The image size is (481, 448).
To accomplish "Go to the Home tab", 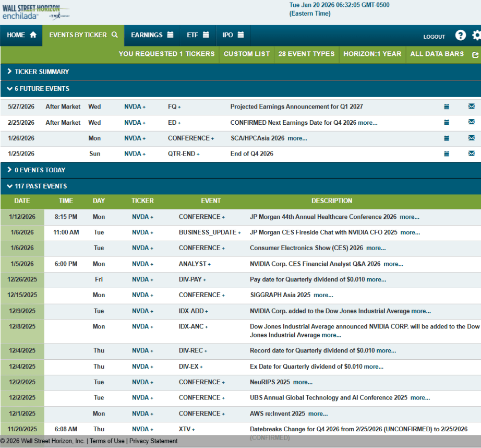I will point(21,35).
